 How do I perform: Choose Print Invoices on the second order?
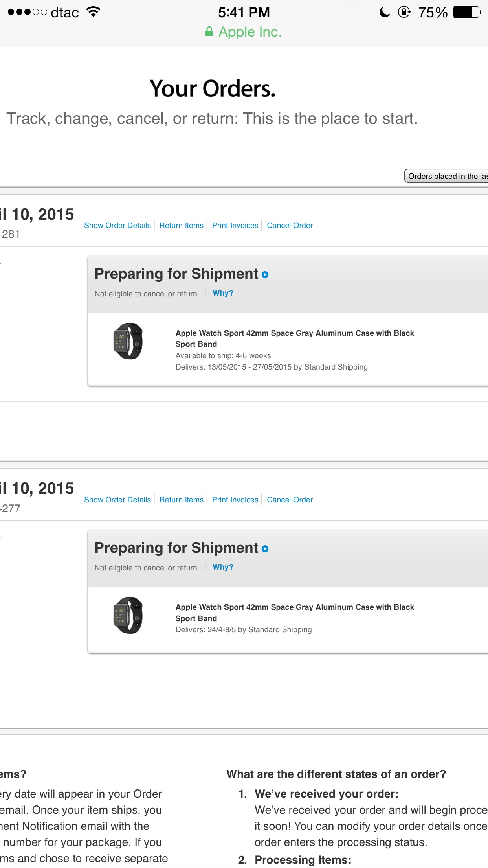point(235,500)
